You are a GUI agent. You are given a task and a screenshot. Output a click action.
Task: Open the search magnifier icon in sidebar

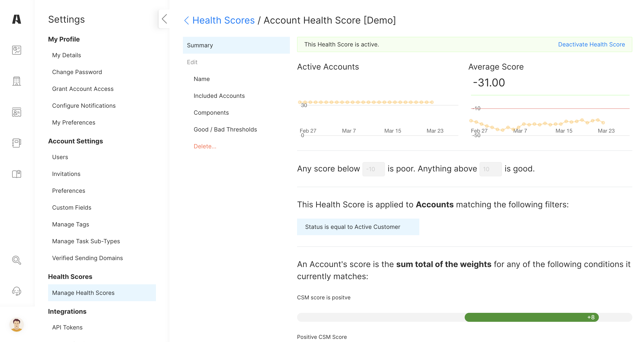(16, 260)
